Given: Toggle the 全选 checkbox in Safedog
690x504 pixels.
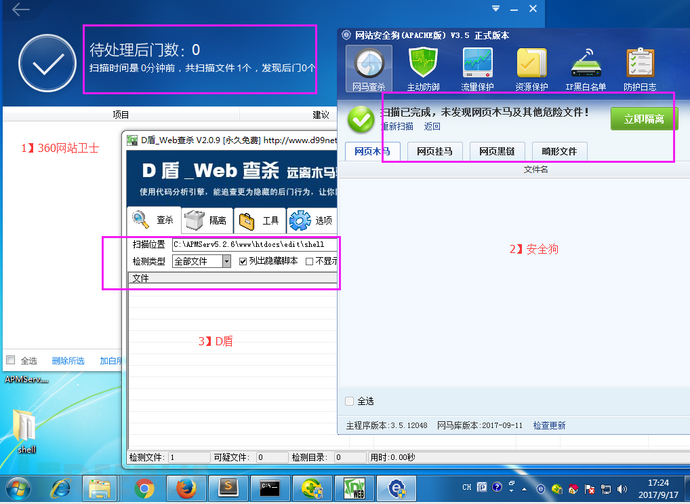Looking at the screenshot, I should click(349, 401).
